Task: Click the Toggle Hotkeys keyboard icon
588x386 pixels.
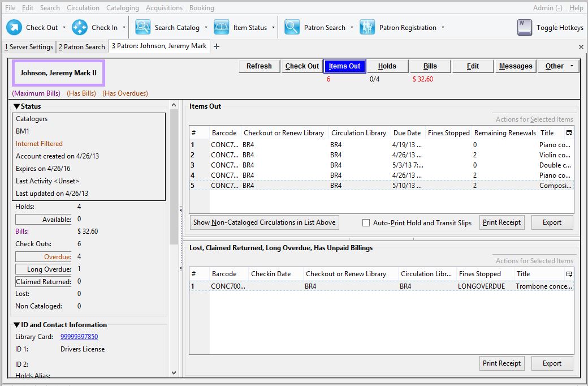Action: pos(525,27)
